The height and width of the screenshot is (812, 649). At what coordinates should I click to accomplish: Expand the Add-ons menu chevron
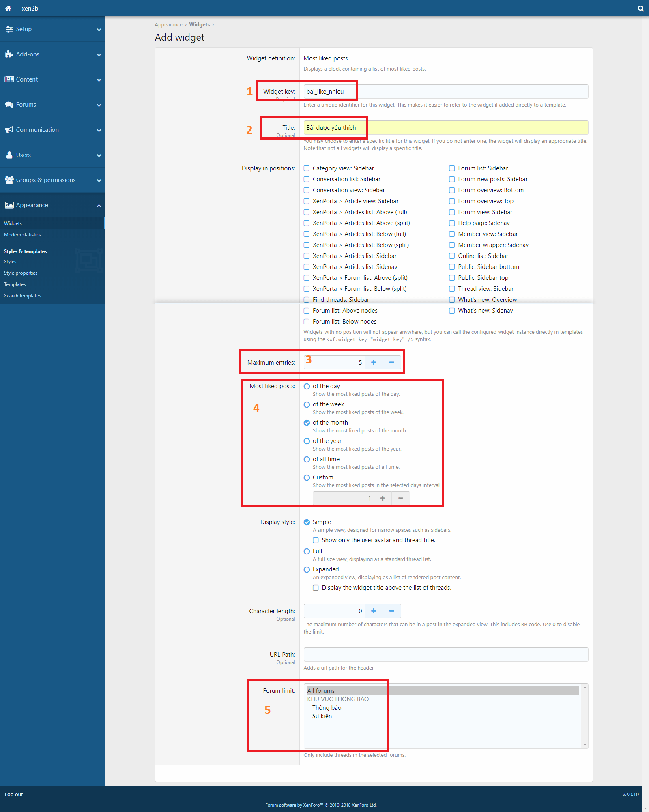coord(99,55)
